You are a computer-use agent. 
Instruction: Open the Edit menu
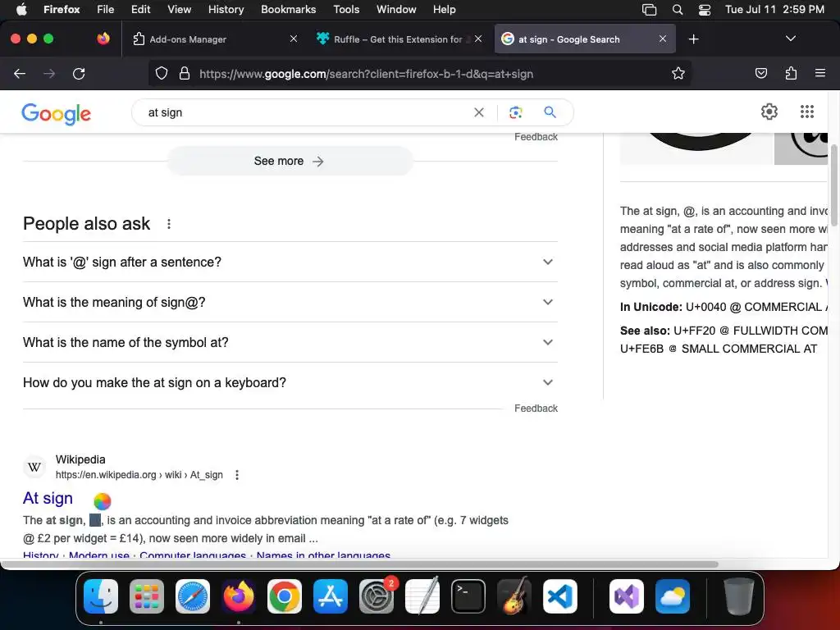(141, 10)
